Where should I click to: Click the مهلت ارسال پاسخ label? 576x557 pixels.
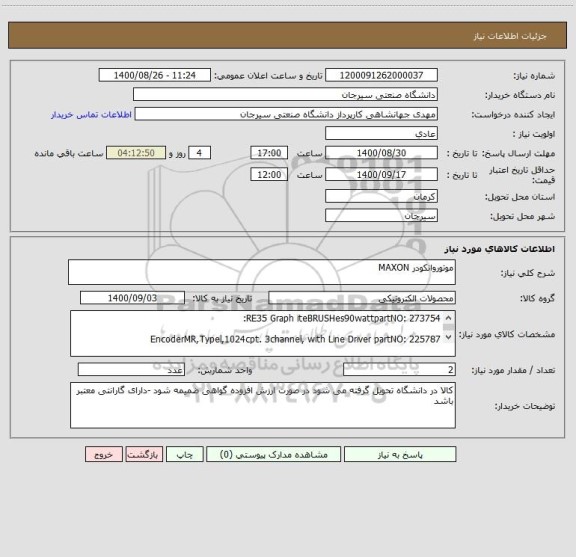[518, 153]
